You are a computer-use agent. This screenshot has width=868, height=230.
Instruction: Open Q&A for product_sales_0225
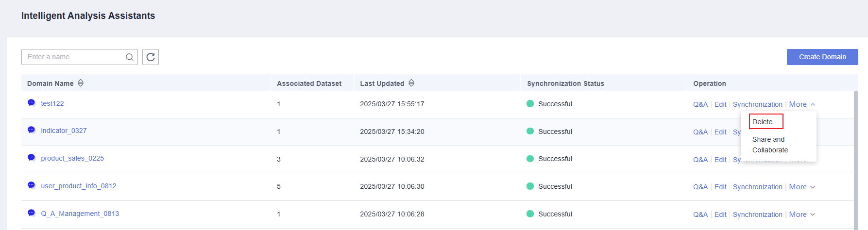tap(700, 160)
